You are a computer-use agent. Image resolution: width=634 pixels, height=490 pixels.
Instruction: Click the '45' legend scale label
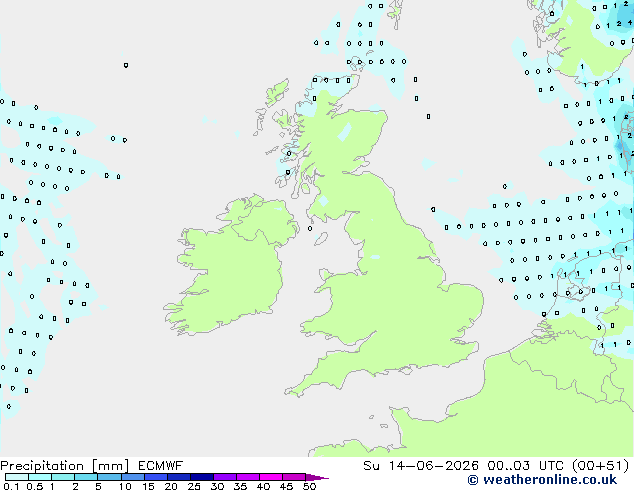(x=286, y=486)
